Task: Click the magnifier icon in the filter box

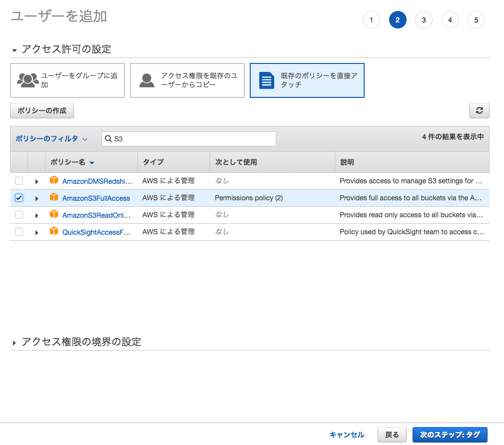Action: click(x=109, y=138)
